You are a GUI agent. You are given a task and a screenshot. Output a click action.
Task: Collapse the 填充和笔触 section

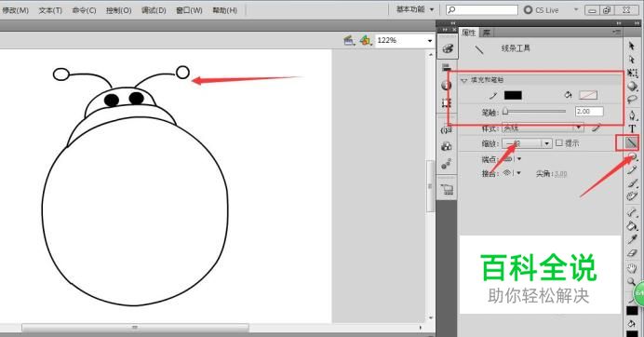(x=464, y=80)
